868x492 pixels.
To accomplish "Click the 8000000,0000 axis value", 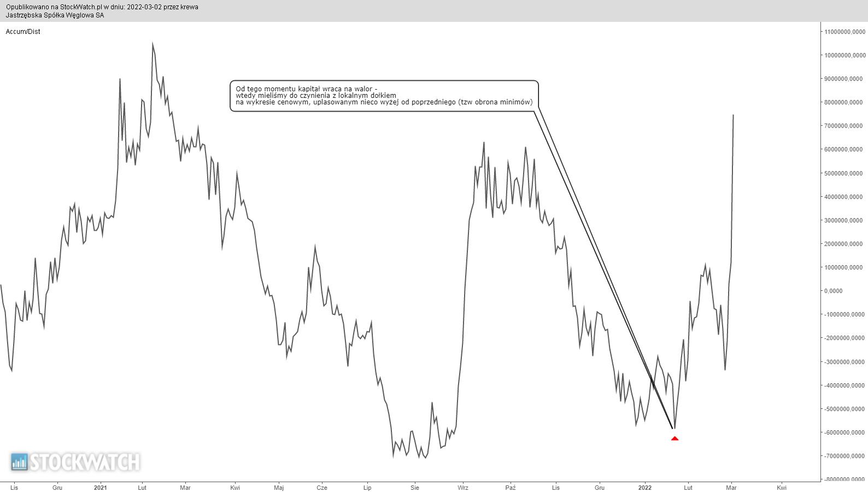I will pyautogui.click(x=844, y=102).
